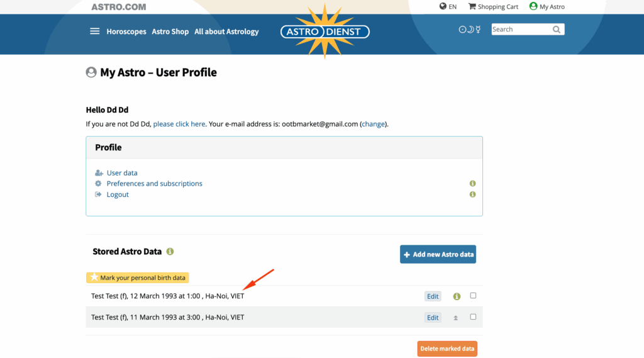Select the 'Test Test (f), 12 March 1993' entry text
The width and height of the screenshot is (644, 358).
click(x=167, y=296)
